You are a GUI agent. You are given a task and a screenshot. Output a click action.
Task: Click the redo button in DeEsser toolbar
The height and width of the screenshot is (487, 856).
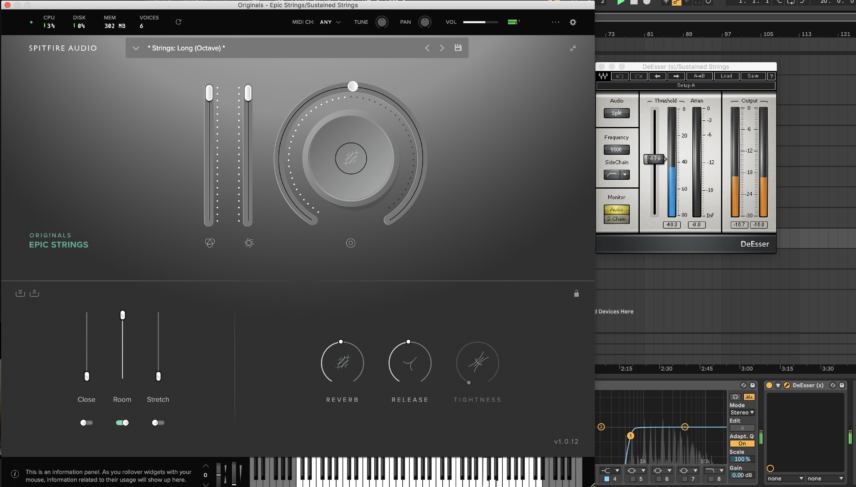tap(639, 76)
